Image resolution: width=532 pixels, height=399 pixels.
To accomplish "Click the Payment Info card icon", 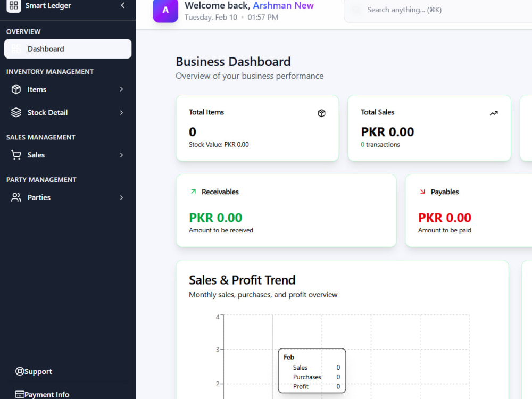I will coord(20,394).
